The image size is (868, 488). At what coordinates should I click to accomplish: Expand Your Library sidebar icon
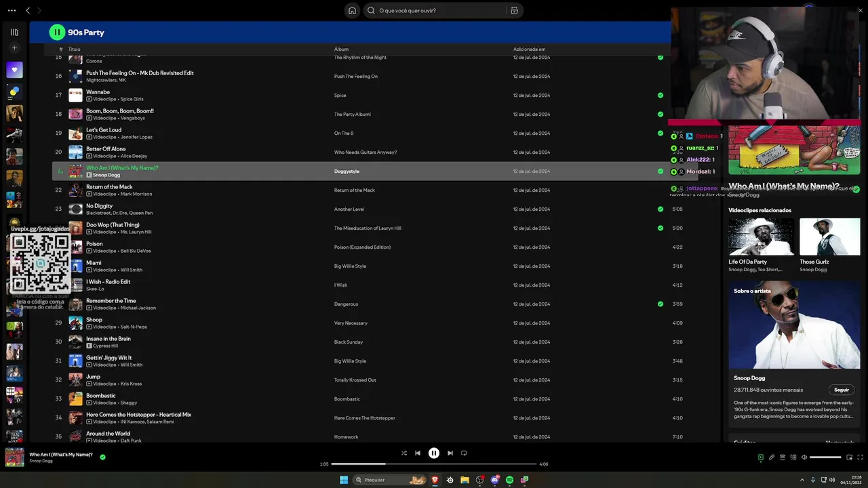click(14, 32)
